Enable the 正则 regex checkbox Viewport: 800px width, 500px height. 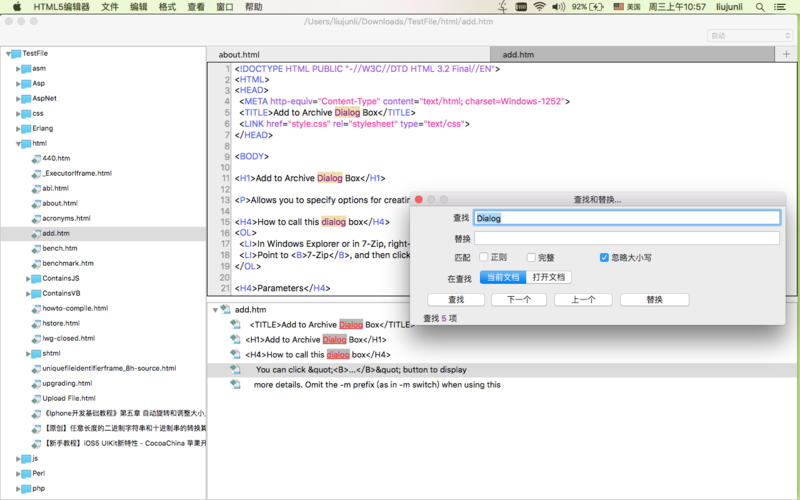(x=483, y=258)
